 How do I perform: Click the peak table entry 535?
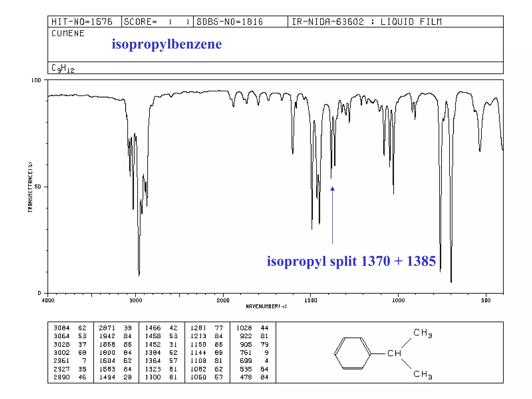tap(246, 369)
